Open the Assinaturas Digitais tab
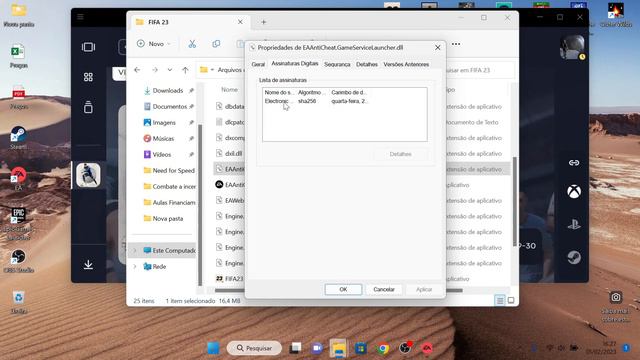Viewport: 640px width, 360px height. (295, 64)
